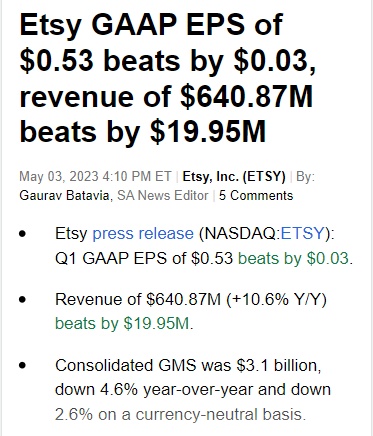Open the press release link
The width and height of the screenshot is (373, 436).
[x=143, y=233]
